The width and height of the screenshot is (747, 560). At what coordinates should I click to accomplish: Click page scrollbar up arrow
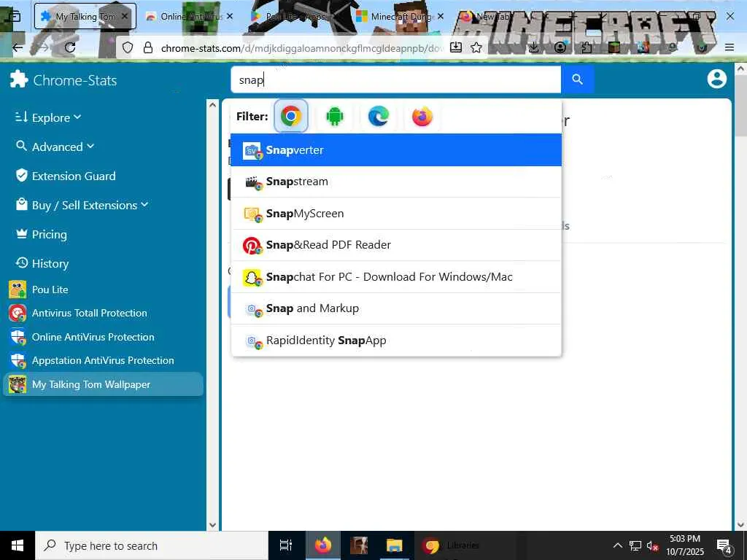pyautogui.click(x=740, y=69)
